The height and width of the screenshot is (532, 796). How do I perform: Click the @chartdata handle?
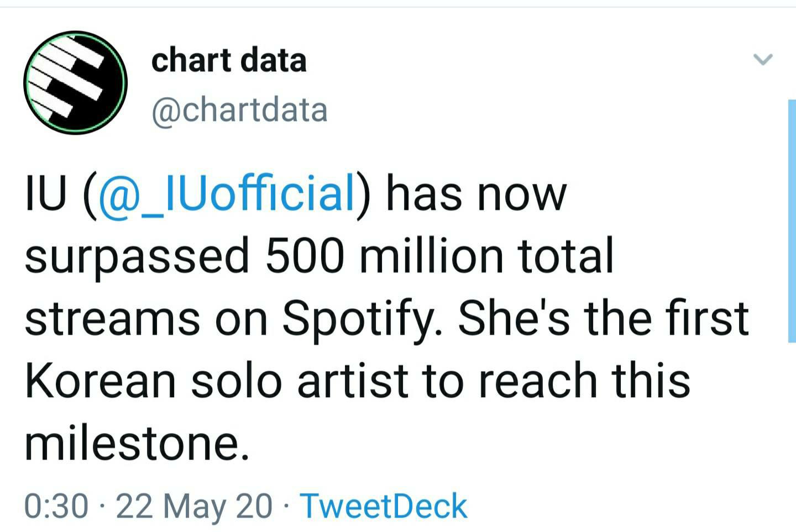tap(239, 110)
